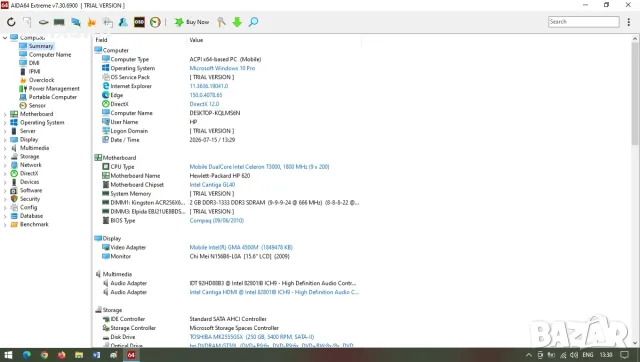The image size is (640, 362).
Task: Expand the Display tree node
Action: coord(5,140)
